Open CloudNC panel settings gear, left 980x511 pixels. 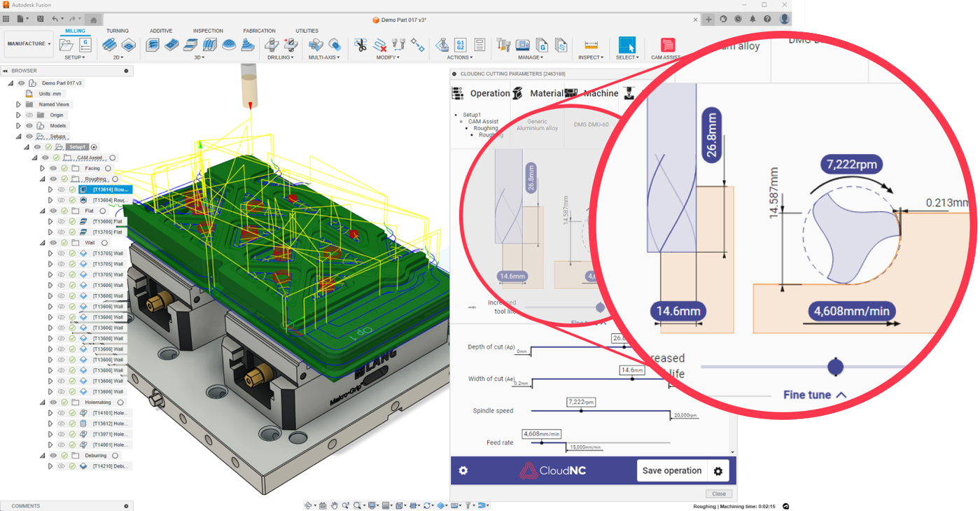(x=463, y=470)
